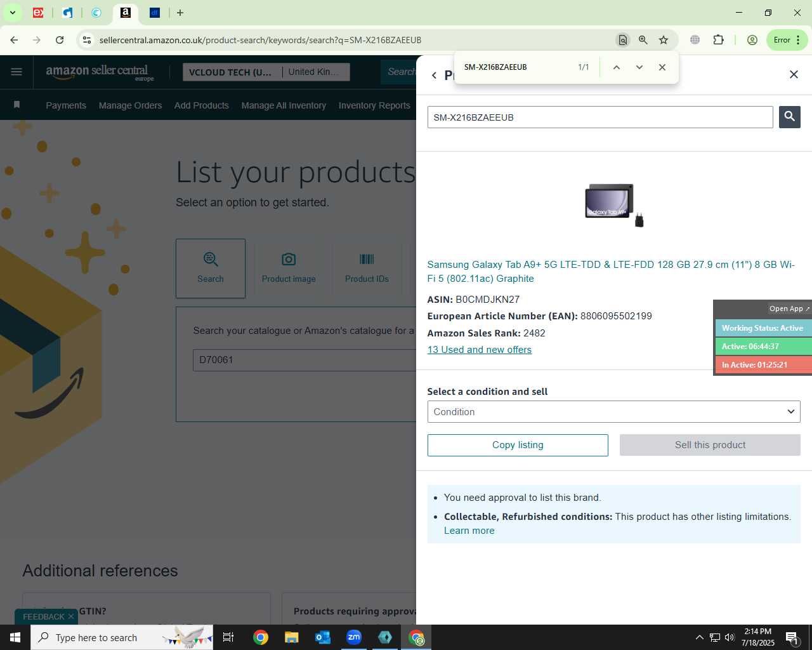Click the Active: 06:44:37 timer
The width and height of the screenshot is (812, 650).
pos(764,347)
